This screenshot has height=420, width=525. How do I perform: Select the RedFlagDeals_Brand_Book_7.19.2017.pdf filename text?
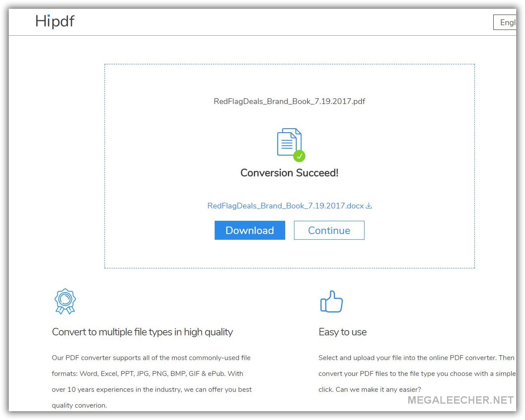[289, 101]
